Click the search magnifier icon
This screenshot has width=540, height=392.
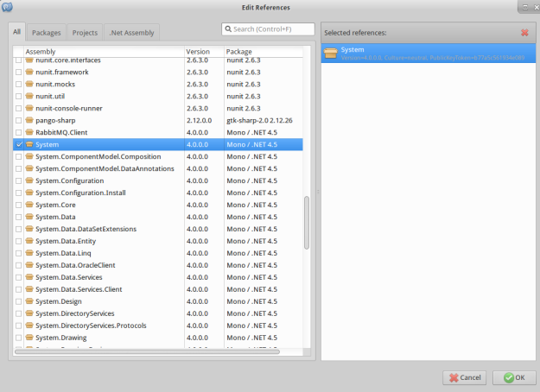(228, 28)
